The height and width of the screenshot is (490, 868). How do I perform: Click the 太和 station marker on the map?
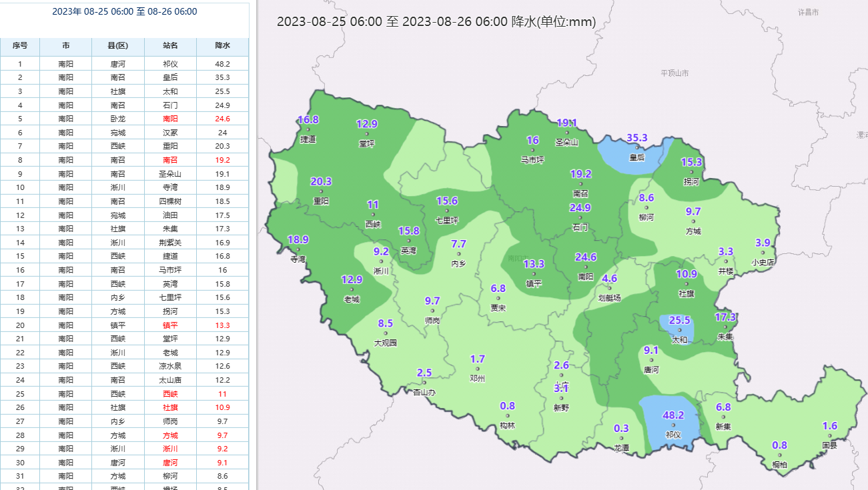point(679,330)
